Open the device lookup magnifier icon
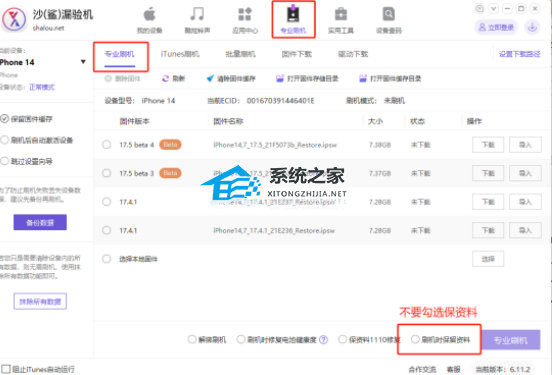 (x=389, y=14)
